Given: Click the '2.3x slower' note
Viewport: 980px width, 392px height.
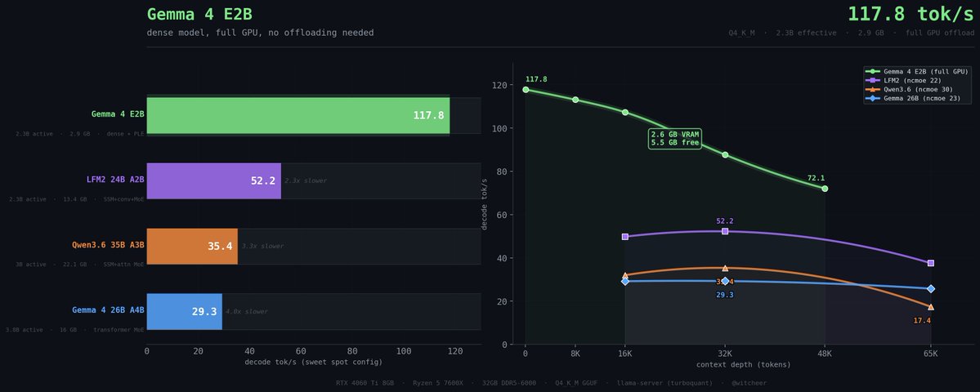Looking at the screenshot, I should pos(306,181).
